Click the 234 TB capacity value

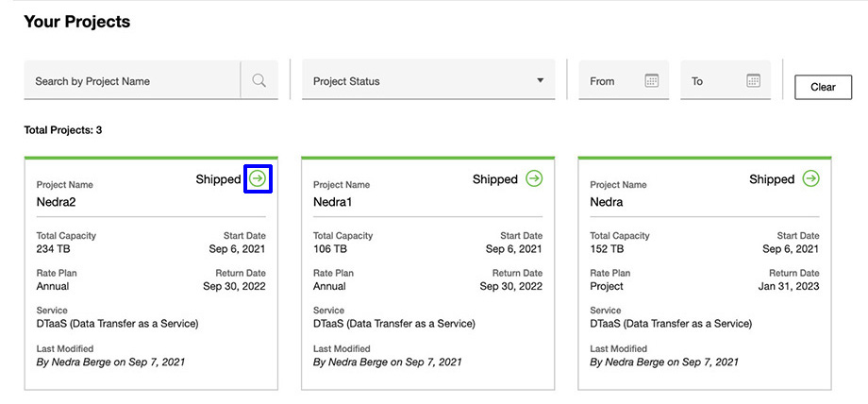[53, 249]
